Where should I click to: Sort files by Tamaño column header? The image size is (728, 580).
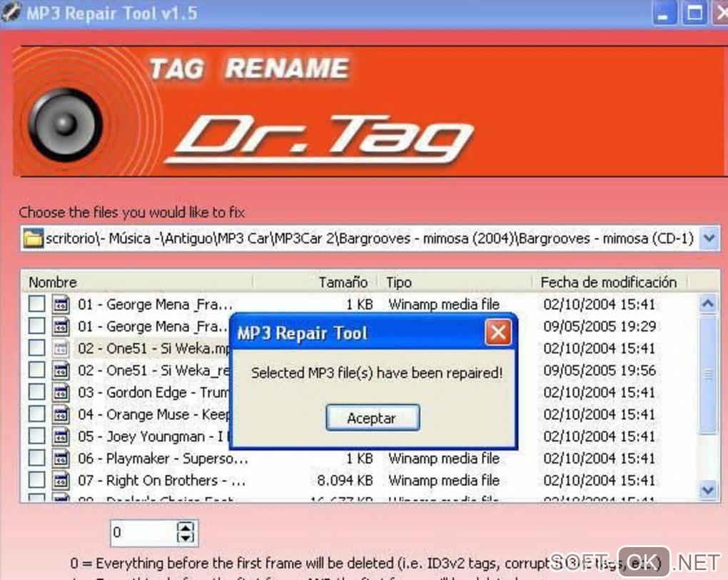(315, 281)
